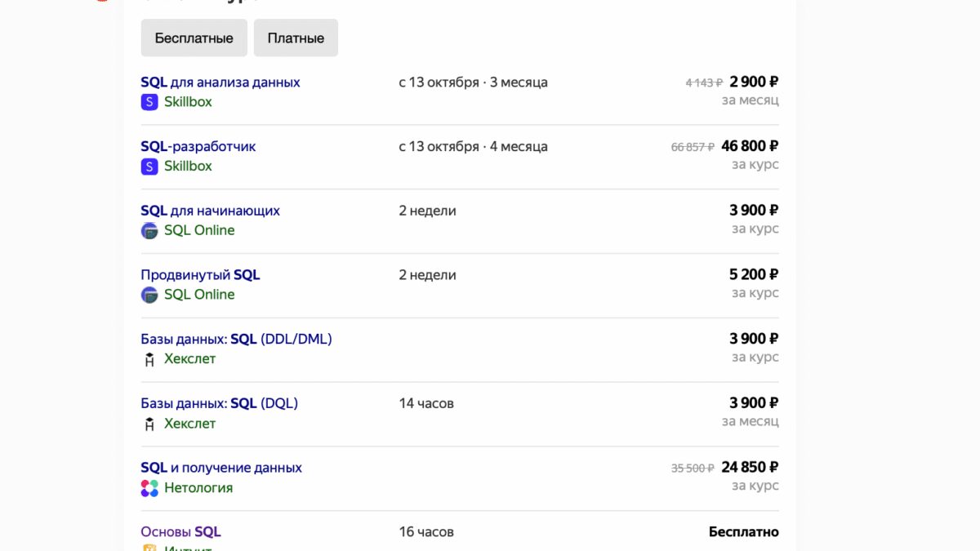Click the Нетология provider name

tap(198, 488)
